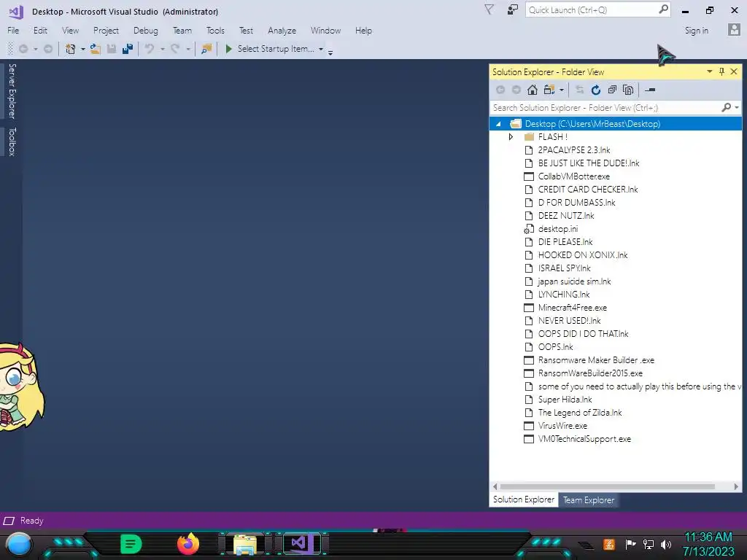This screenshot has width=747, height=560.
Task: Click the Java update tray icon
Action: point(609,544)
